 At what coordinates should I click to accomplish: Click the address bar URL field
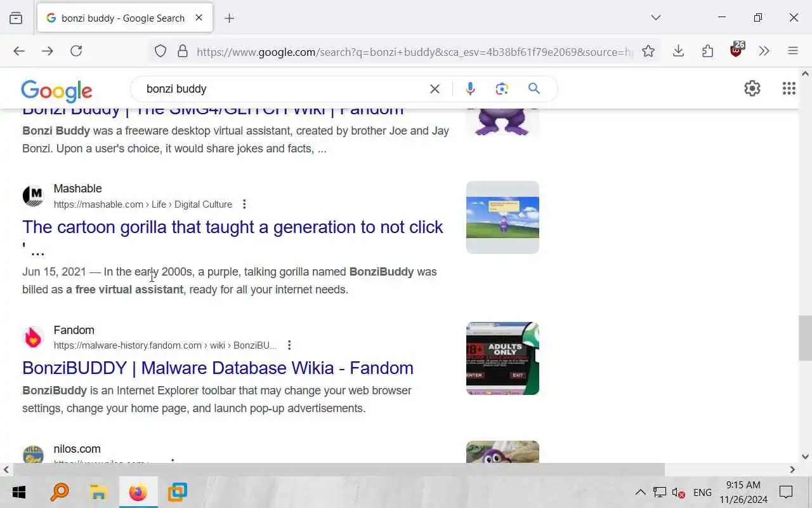[x=414, y=52]
